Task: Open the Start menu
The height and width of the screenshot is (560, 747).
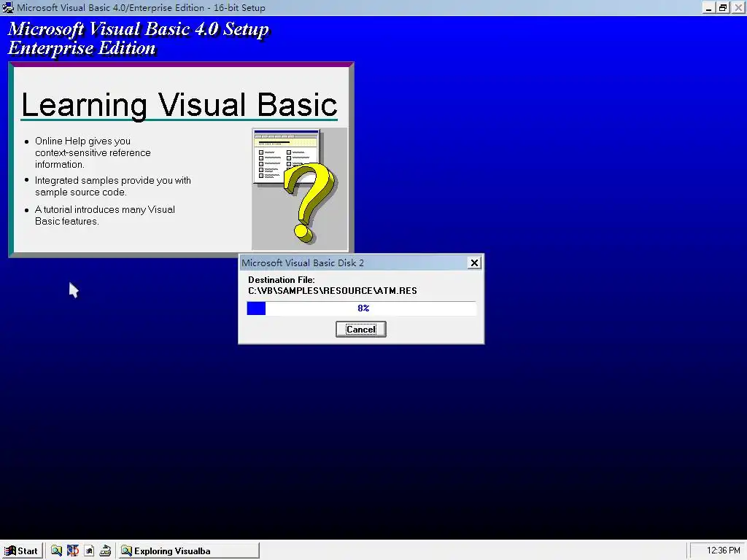Action: tap(21, 551)
